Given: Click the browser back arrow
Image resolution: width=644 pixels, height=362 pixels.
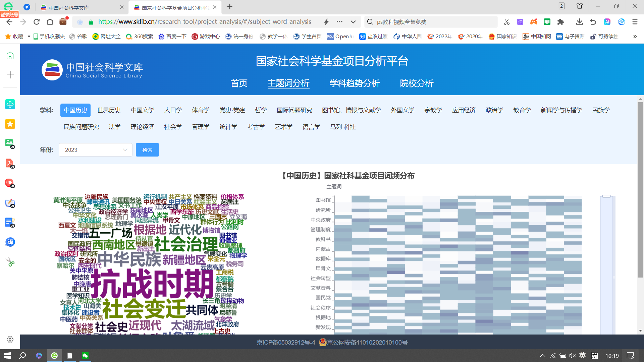Looking at the screenshot, I should click(9, 22).
